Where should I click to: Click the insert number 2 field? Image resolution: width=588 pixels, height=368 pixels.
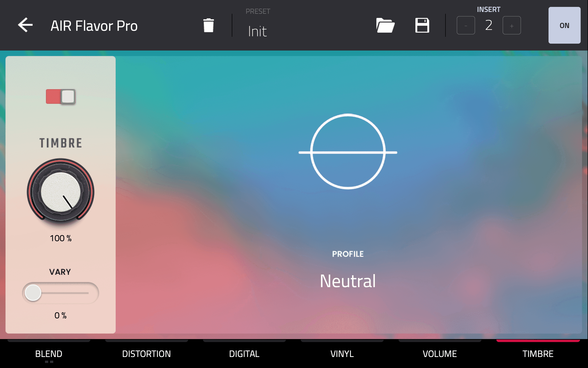click(489, 25)
